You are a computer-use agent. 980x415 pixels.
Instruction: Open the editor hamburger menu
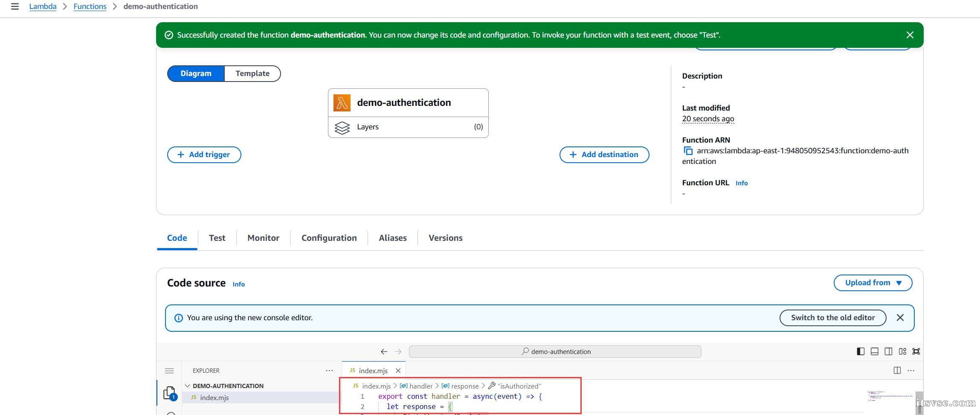(x=169, y=371)
